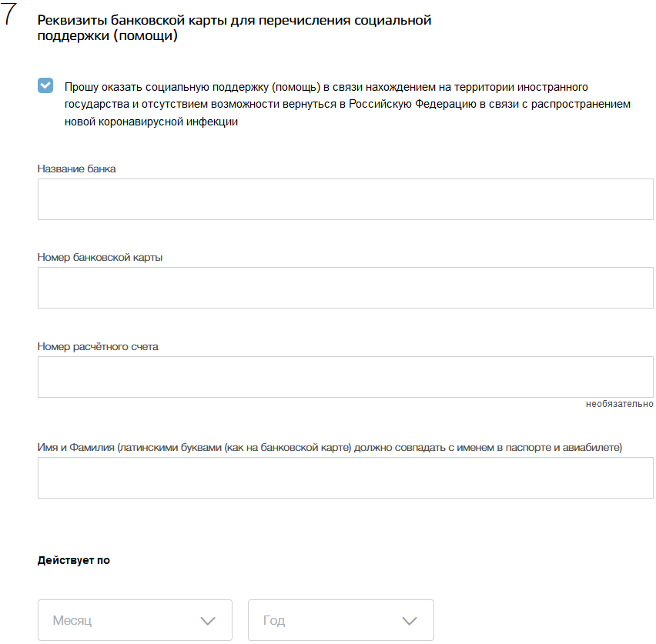Click the 'необязательно' hint text
This screenshot has height=644, width=656.
[620, 404]
